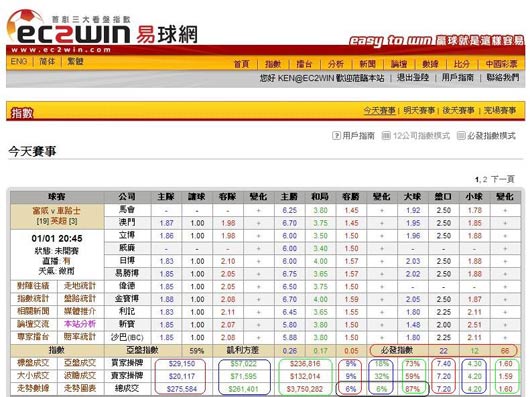530x397 pixels.
Task: Click home win odds 5.88 for 沙巴(IBC)
Action: click(290, 338)
